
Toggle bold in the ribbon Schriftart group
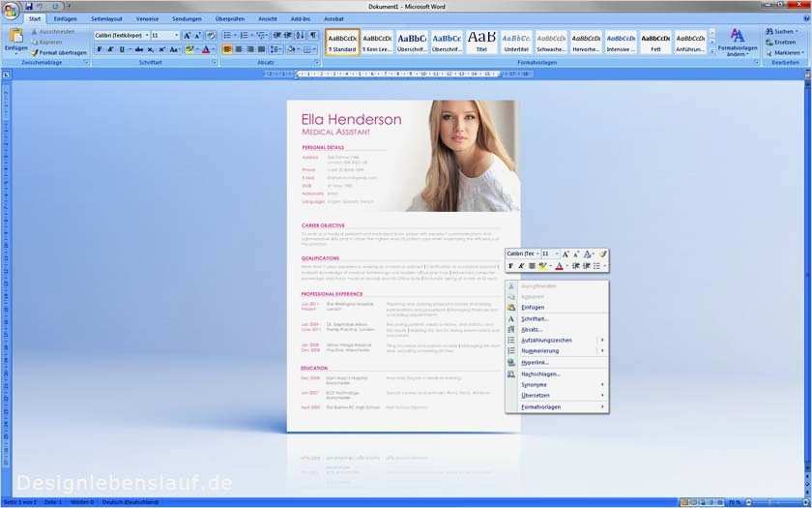99,49
